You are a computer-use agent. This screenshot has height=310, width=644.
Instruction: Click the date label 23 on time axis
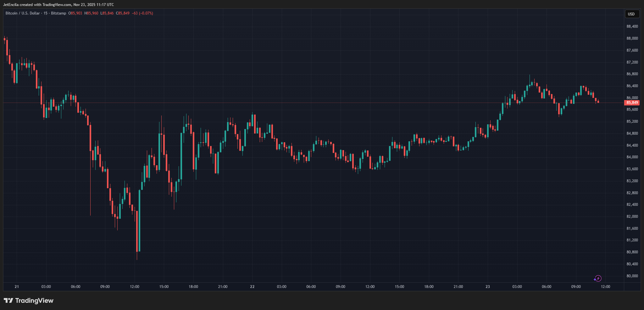tap(487, 287)
